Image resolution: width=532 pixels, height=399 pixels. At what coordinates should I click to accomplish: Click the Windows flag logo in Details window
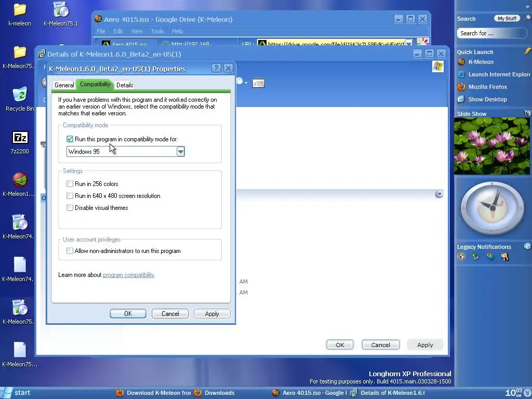[x=437, y=66]
